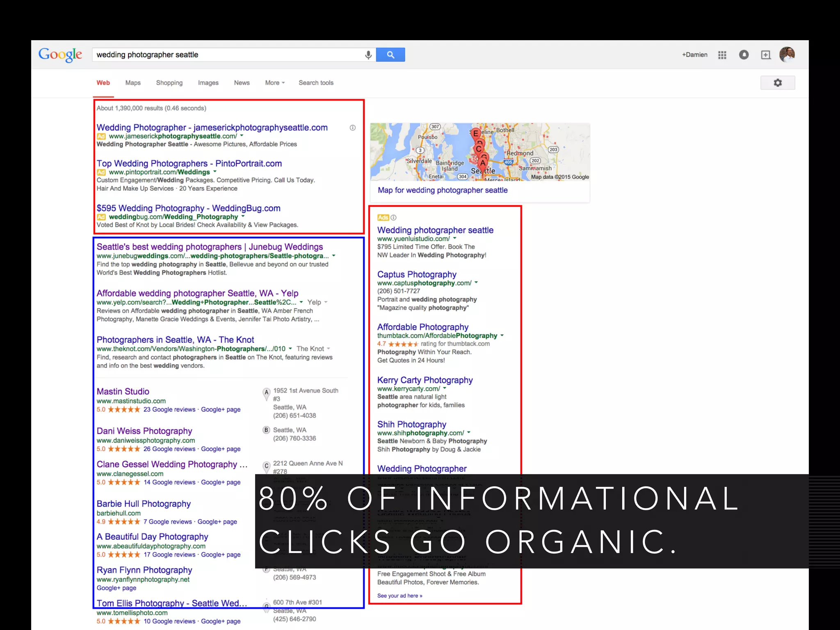
Task: Expand dropdown arrow beside pintoportrait.com URL
Action: (x=215, y=172)
